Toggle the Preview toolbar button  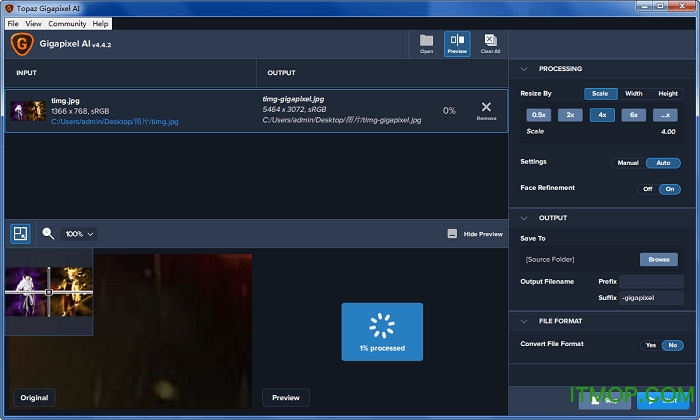pyautogui.click(x=457, y=44)
